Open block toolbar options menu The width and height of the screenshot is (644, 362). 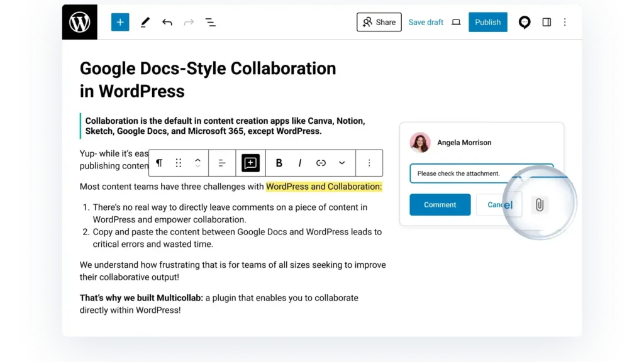click(x=369, y=163)
